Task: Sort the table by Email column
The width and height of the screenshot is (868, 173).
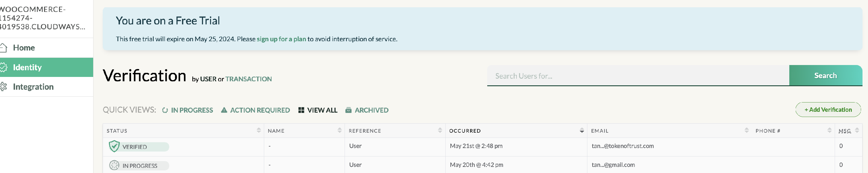Action: [x=746, y=130]
